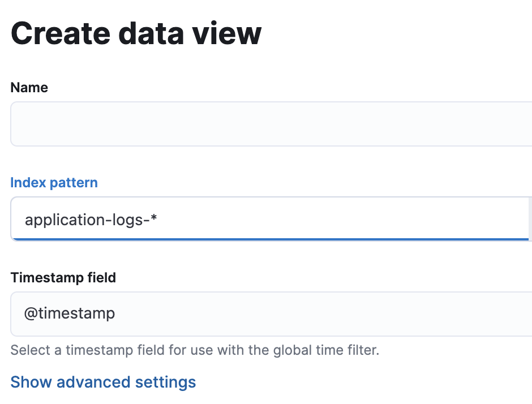Open the Timestamp field dropdown

coord(271,313)
